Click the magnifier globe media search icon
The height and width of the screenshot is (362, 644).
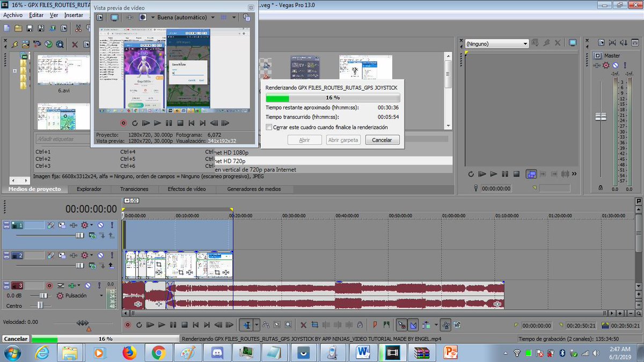61,45
